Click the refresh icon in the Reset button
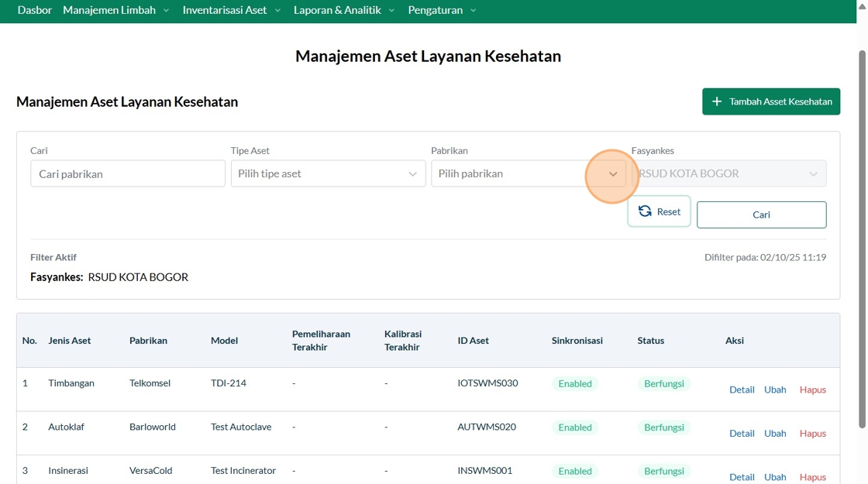The width and height of the screenshot is (868, 484). click(645, 211)
